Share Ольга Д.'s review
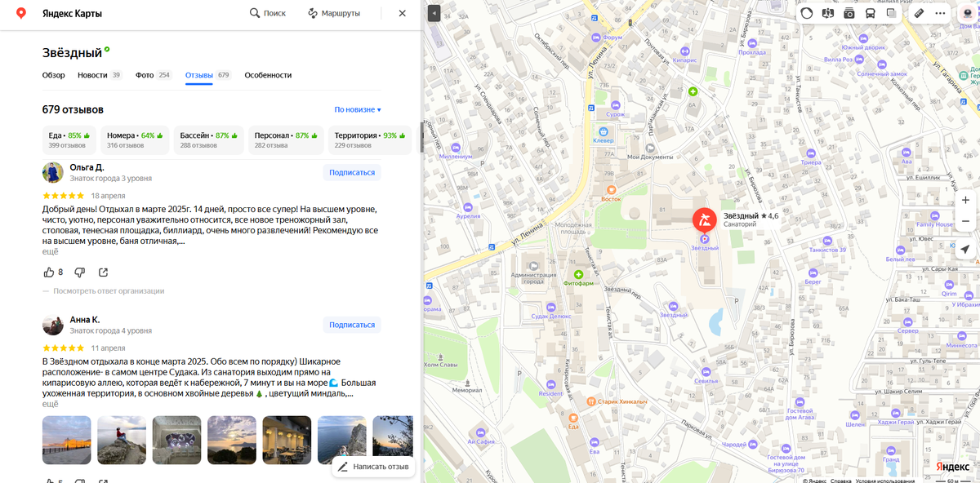Image resolution: width=980 pixels, height=483 pixels. (104, 273)
